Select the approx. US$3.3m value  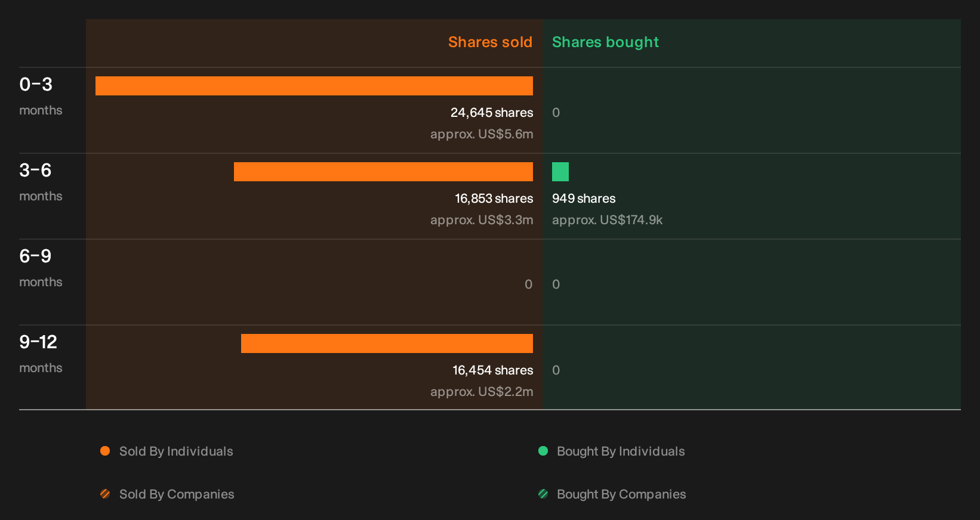(x=482, y=220)
